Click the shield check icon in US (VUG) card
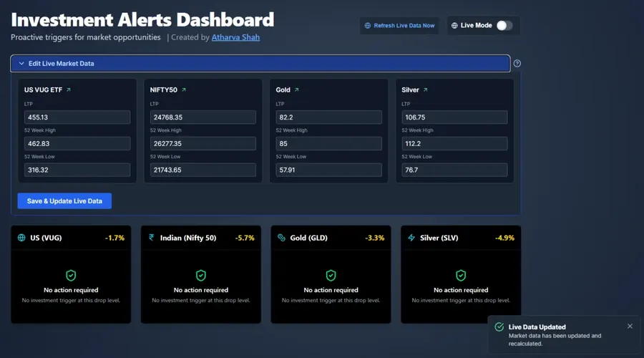 pyautogui.click(x=71, y=276)
